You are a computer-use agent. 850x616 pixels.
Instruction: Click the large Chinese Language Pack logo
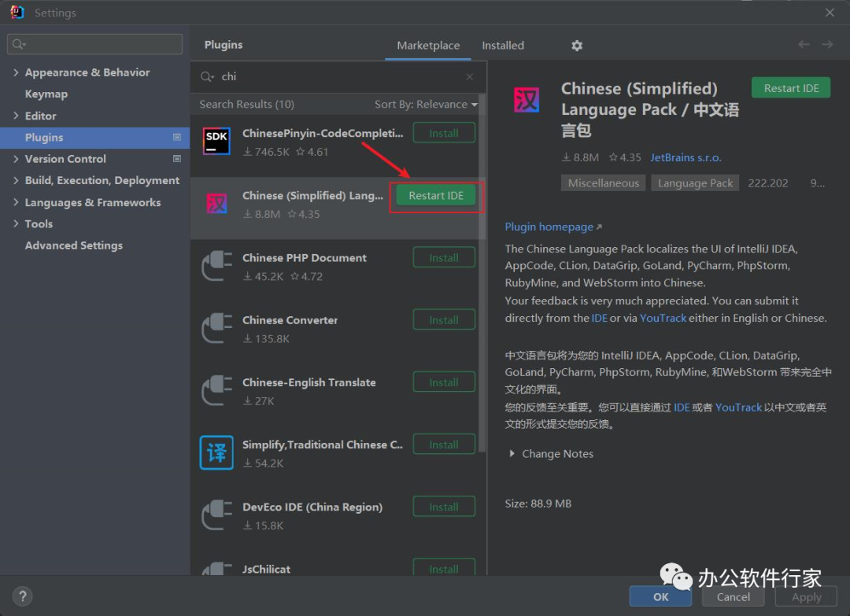point(527,99)
